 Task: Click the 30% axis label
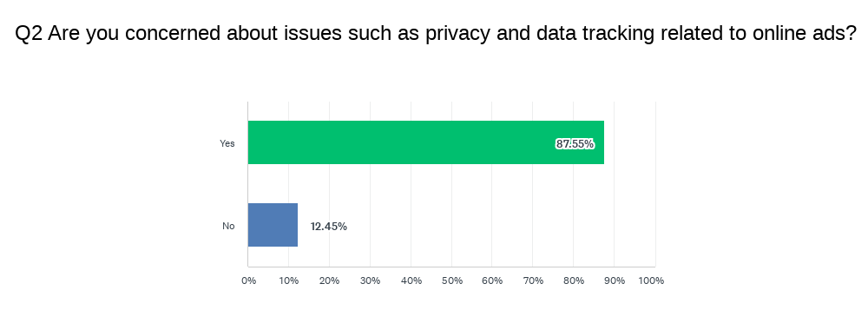pyautogui.click(x=370, y=280)
